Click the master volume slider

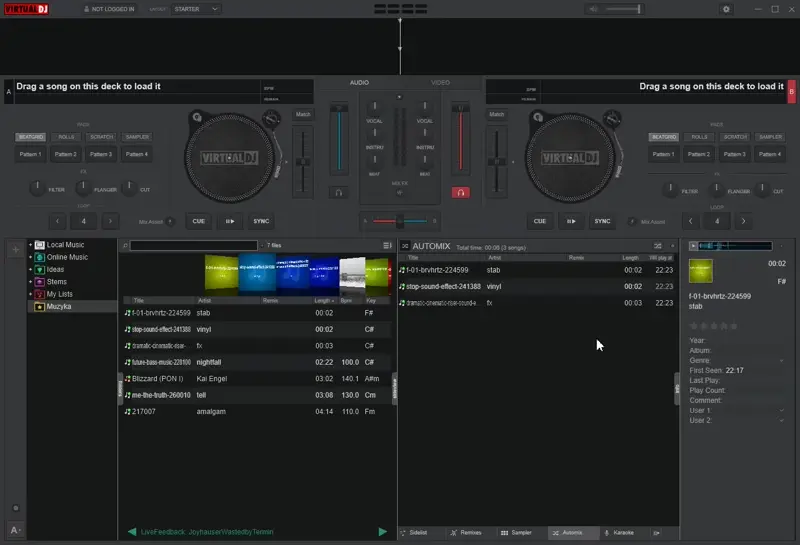(623, 9)
